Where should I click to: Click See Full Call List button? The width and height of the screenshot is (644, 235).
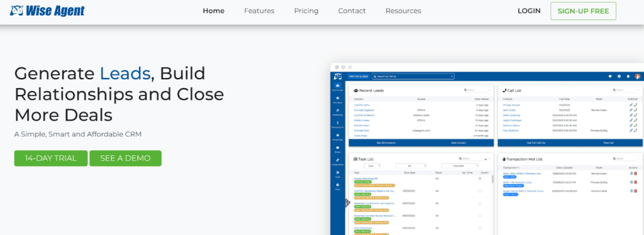536,143
